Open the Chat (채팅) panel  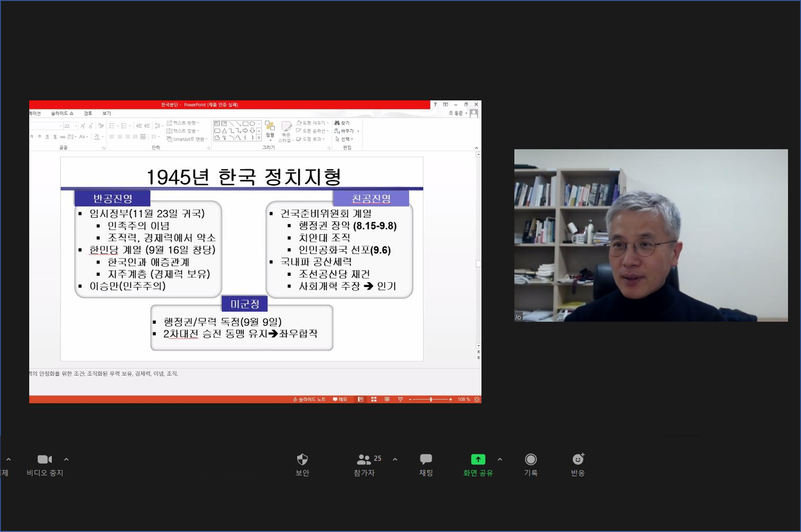point(426,459)
